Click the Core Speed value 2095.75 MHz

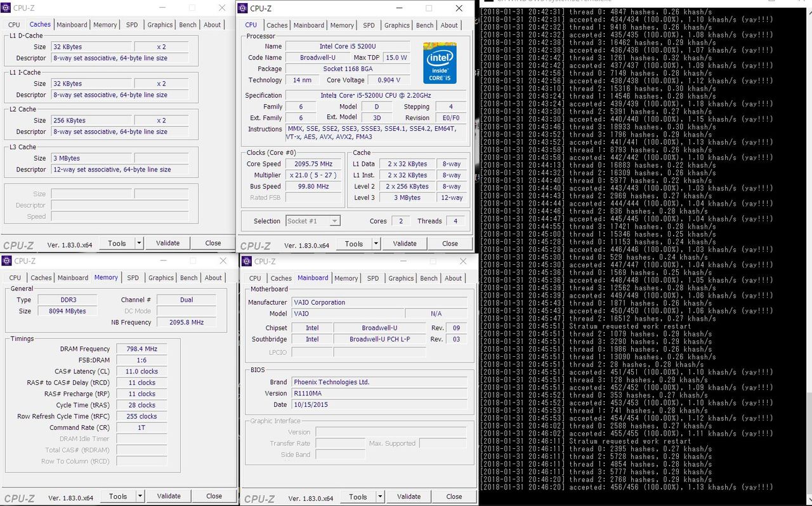pos(314,164)
